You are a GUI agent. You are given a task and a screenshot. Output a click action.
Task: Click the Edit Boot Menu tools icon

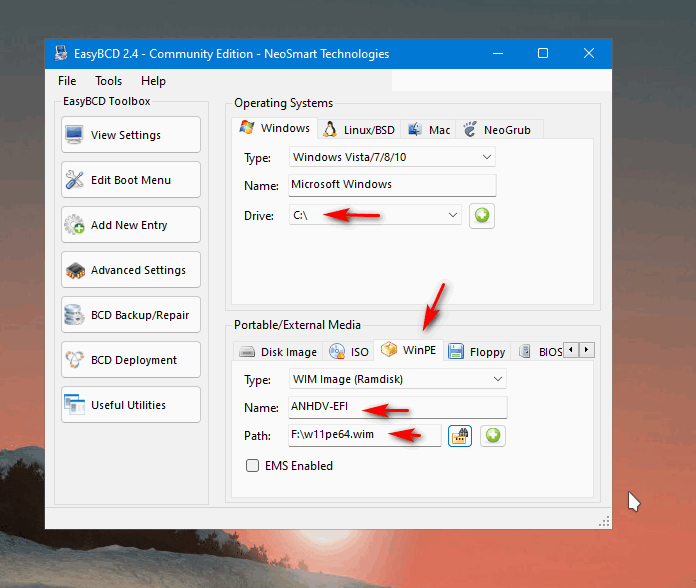click(x=74, y=180)
